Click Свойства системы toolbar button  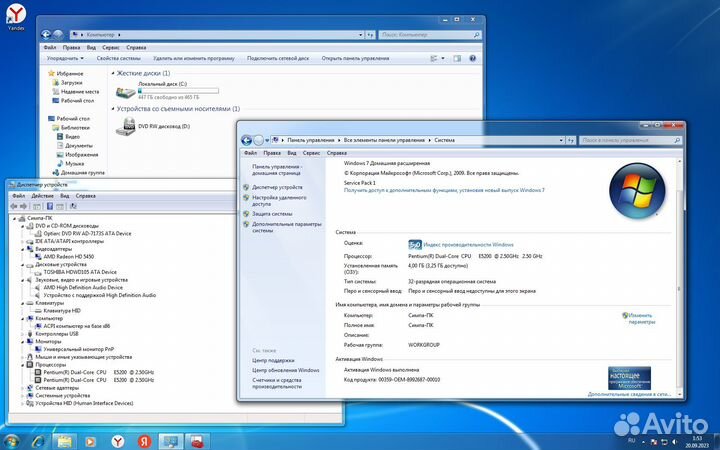(118, 58)
